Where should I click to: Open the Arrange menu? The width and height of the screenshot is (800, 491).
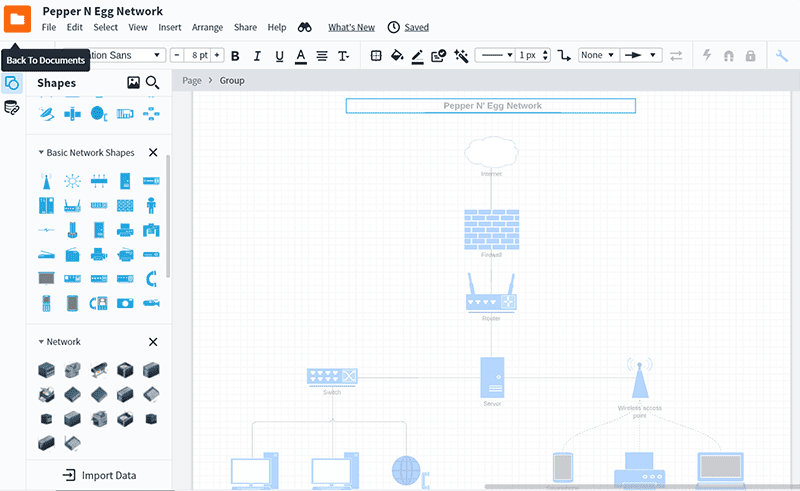(207, 27)
